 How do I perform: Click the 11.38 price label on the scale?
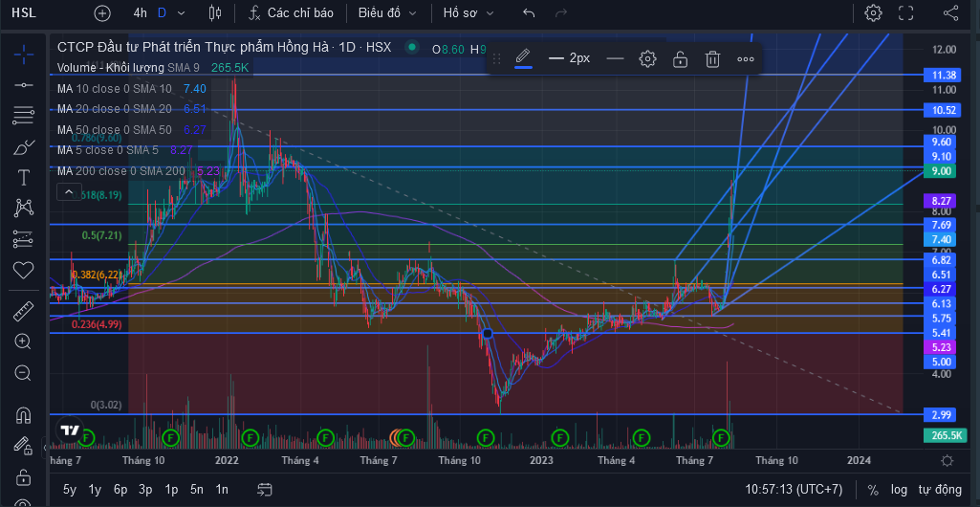pyautogui.click(x=943, y=75)
